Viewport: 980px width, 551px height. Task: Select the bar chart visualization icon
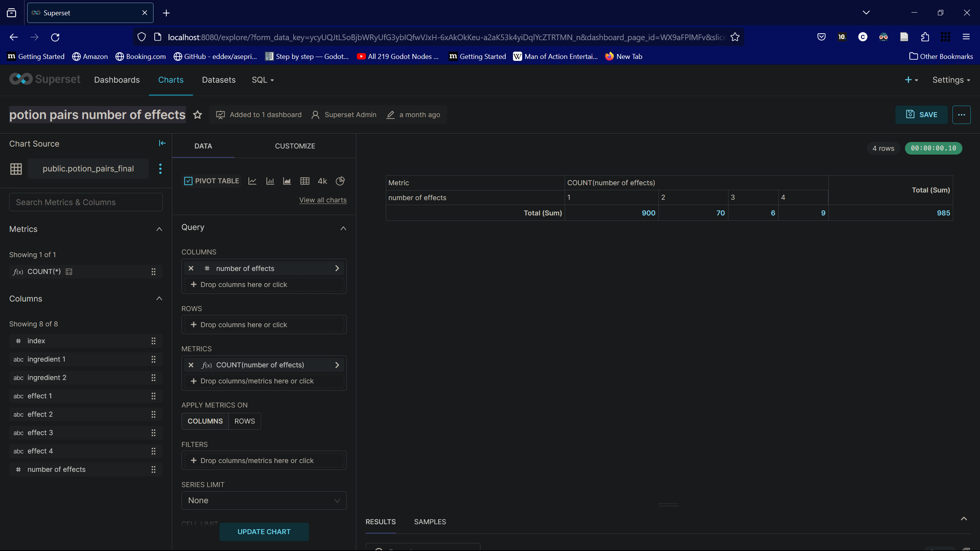point(270,181)
